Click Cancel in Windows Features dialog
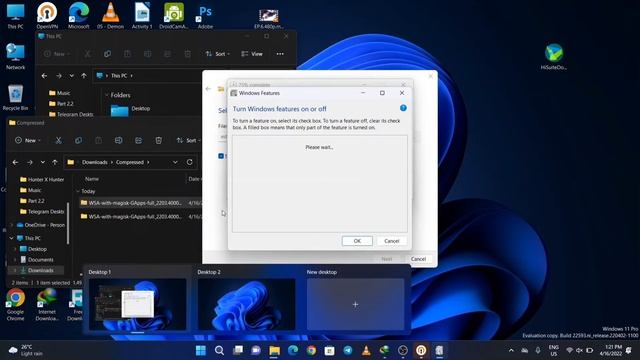The width and height of the screenshot is (640, 360). pos(391,241)
